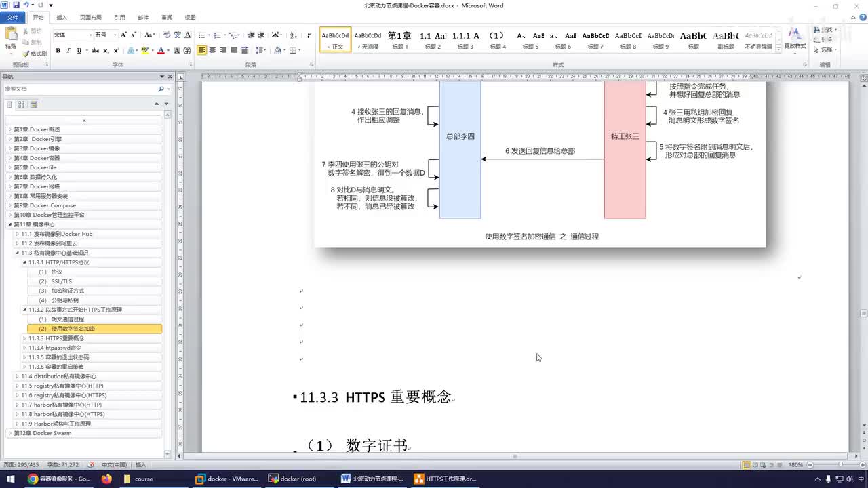The width and height of the screenshot is (868, 488).
Task: Open Word Help question mark icon
Action: pyautogui.click(x=862, y=17)
